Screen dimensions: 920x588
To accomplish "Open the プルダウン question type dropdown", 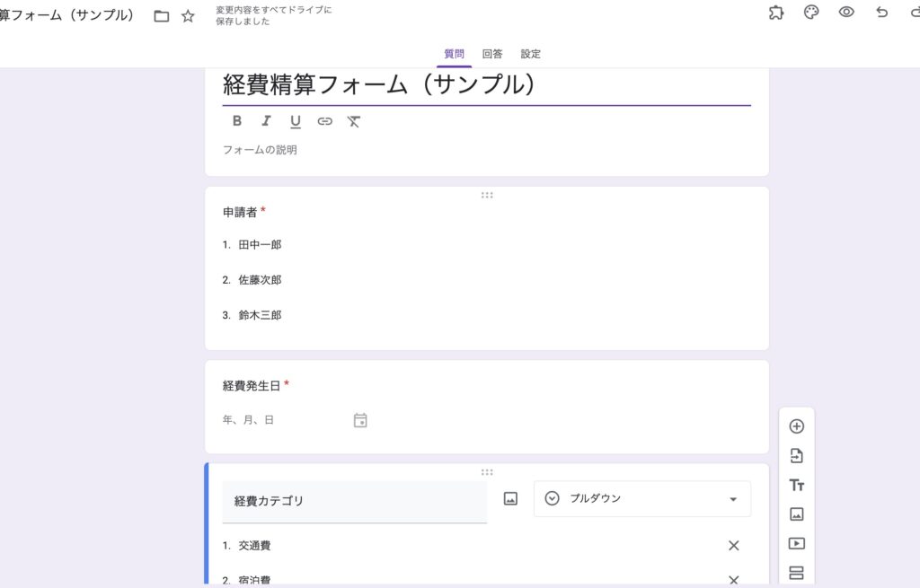I will (641, 499).
